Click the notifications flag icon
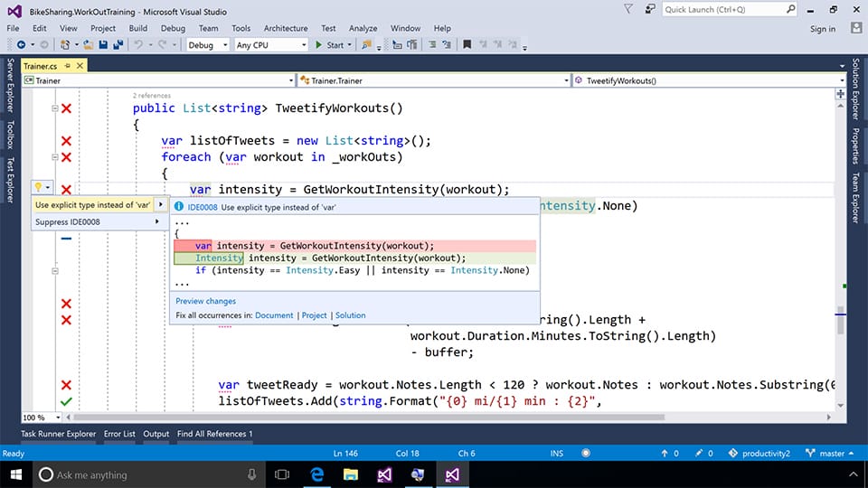Screen dimensions: 868x488 click(628, 9)
